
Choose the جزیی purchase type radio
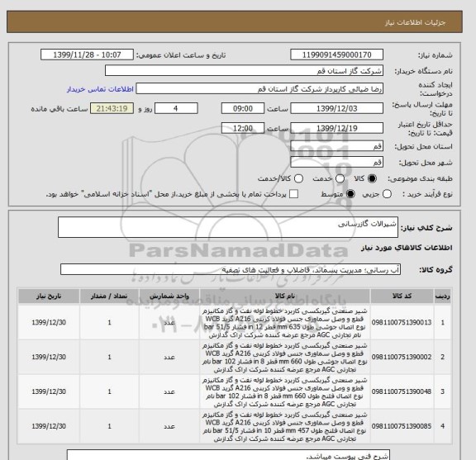(x=387, y=194)
